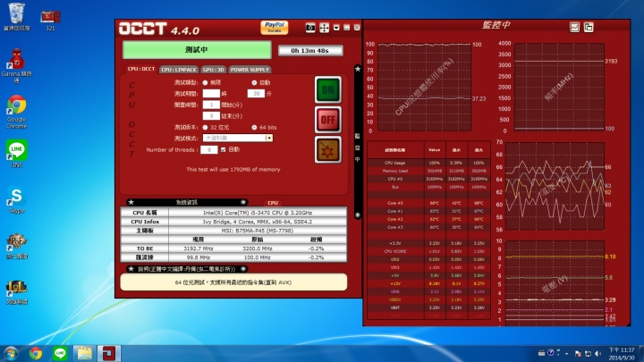Click the CPU usage graph
Screen dimensions: 644x362
pyautogui.click(x=424, y=87)
